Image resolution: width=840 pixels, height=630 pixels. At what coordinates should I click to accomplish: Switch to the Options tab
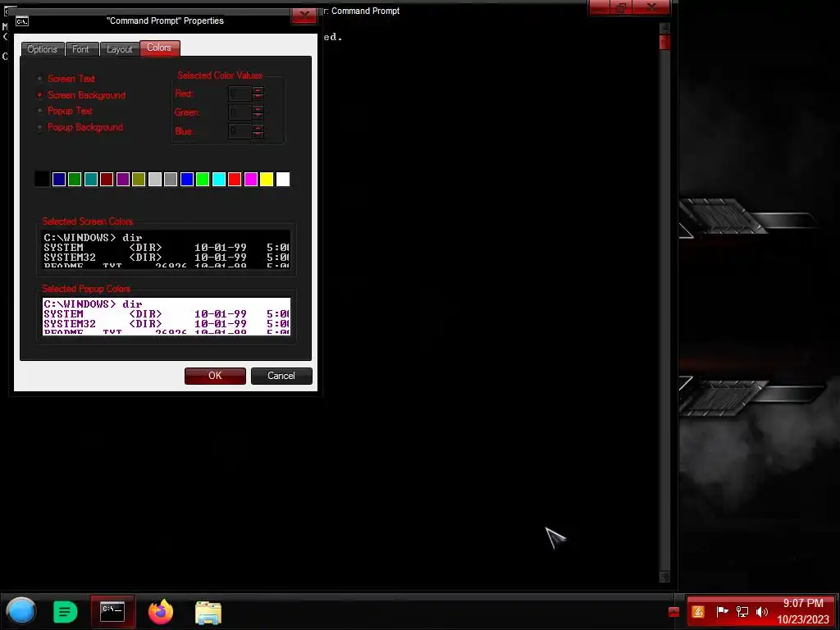(43, 49)
